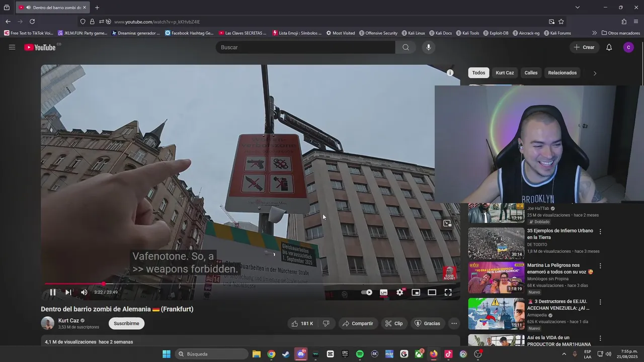Open Martina La Peligrosa video title

(560, 268)
